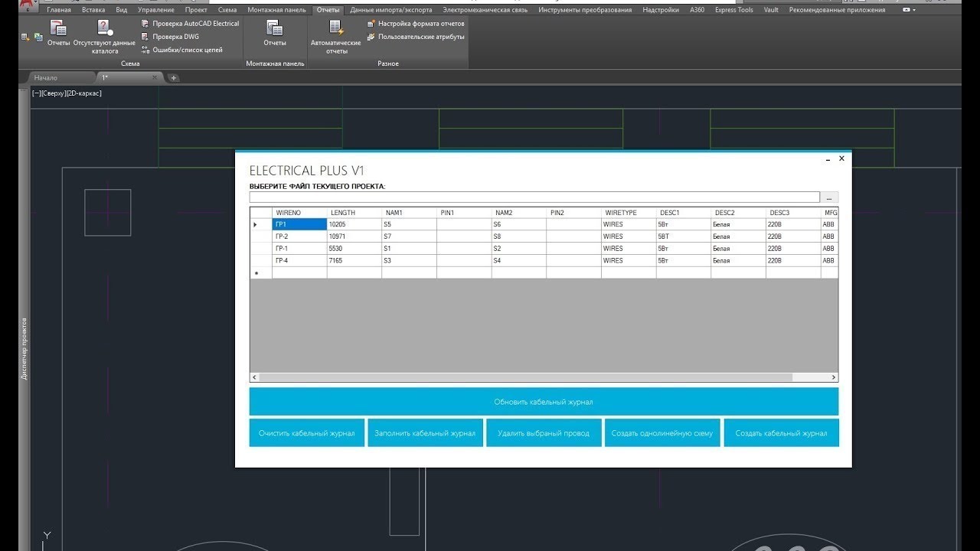980x551 pixels.
Task: Click Создать однолинейную схему button
Action: click(x=662, y=433)
